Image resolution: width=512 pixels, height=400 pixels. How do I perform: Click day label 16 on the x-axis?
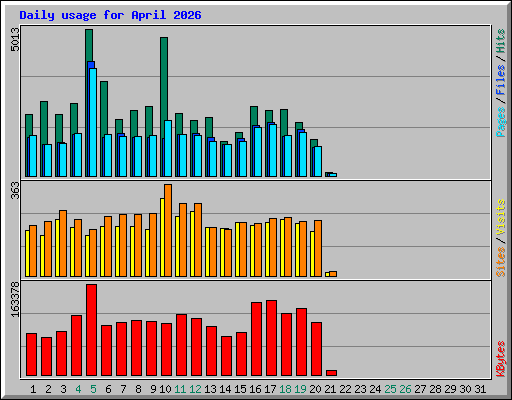pyautogui.click(x=255, y=389)
